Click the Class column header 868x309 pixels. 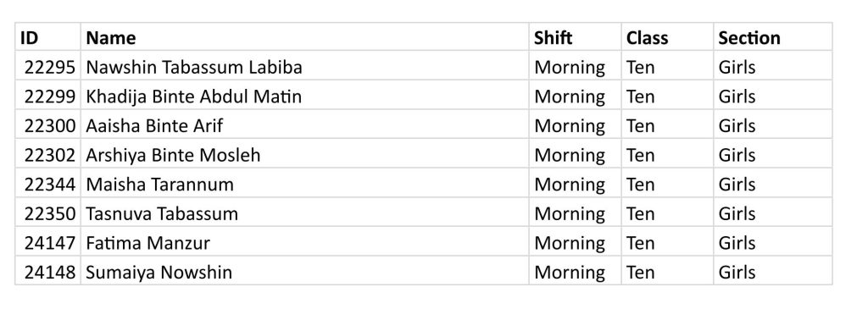pyautogui.click(x=667, y=37)
